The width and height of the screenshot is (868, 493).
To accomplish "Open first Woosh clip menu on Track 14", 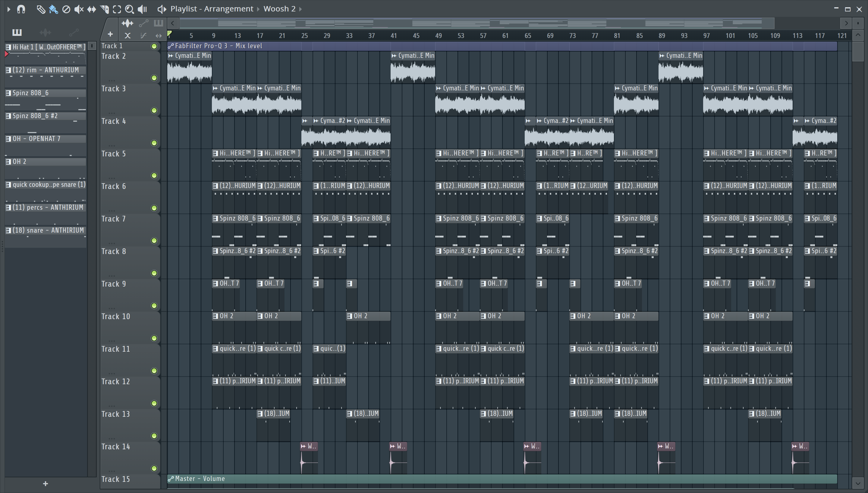I will pos(304,446).
